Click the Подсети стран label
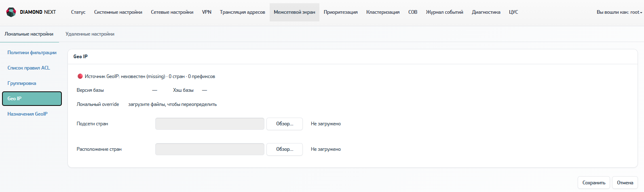Screen dimensions: 644x192 click(x=92, y=124)
